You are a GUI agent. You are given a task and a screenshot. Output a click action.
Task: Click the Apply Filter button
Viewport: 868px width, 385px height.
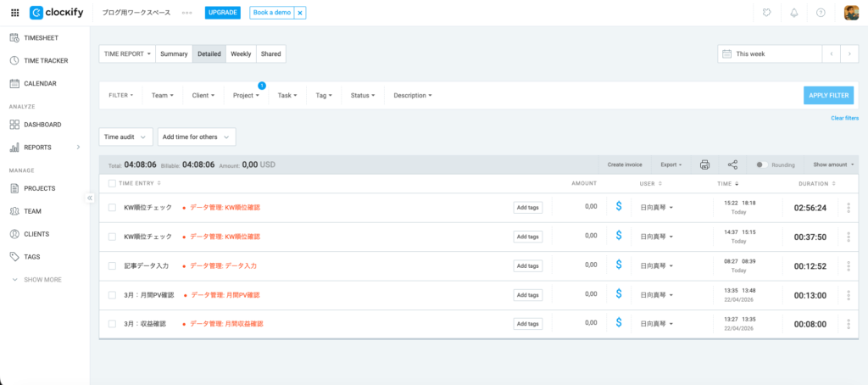[828, 95]
